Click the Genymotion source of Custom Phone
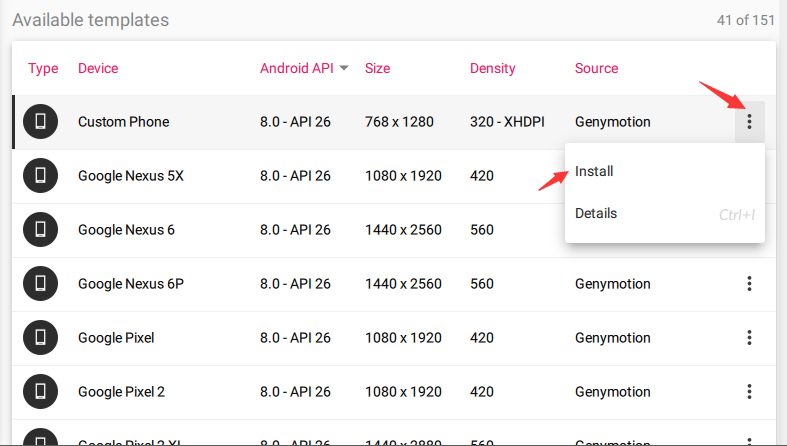Image resolution: width=787 pixels, height=446 pixels. pyautogui.click(x=612, y=122)
